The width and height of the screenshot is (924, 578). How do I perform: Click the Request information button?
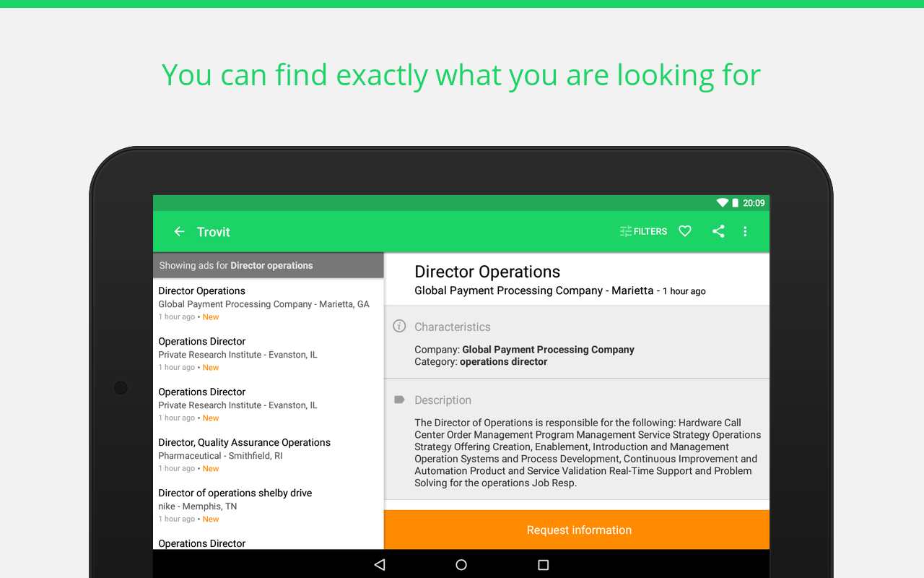(577, 530)
